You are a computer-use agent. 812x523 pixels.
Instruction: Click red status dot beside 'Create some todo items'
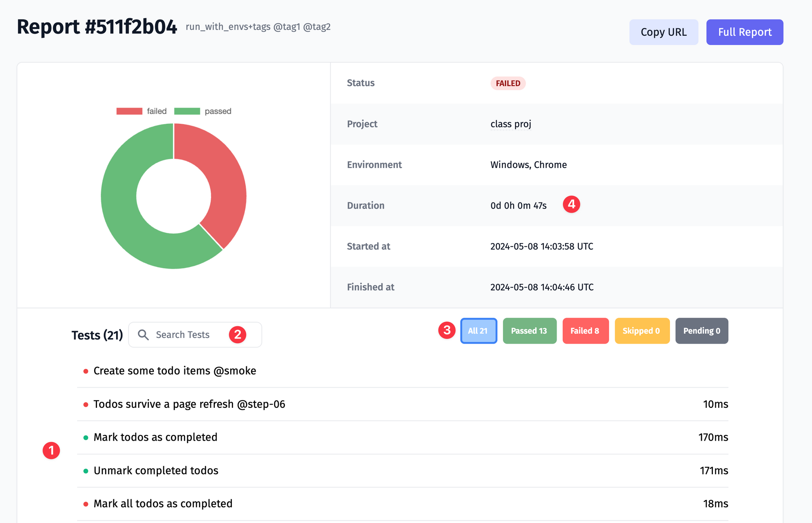click(x=86, y=371)
